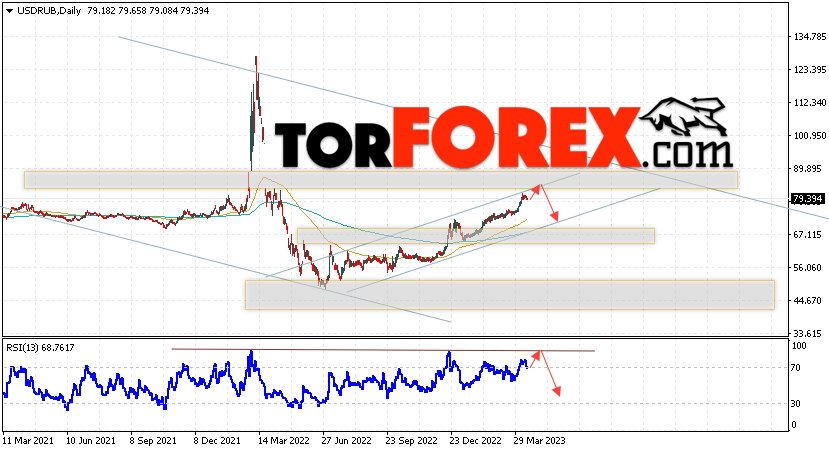Select the 29 Mar 2023 date label
Image resolution: width=829 pixels, height=452 pixels.
tap(540, 440)
